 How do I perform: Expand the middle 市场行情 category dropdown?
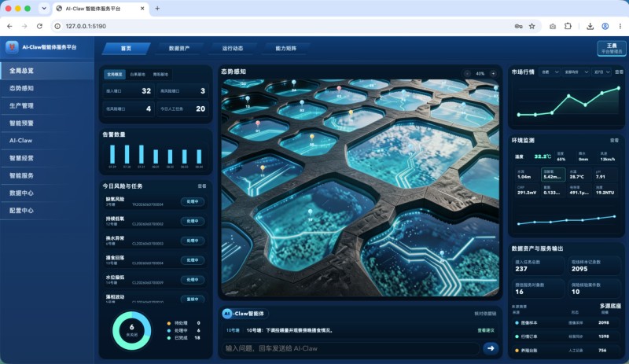click(576, 72)
